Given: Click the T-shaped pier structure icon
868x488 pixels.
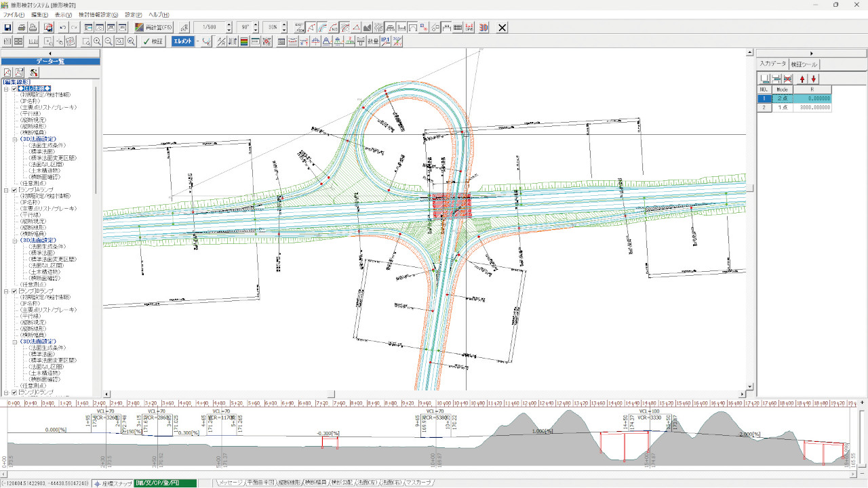Looking at the screenshot, I should click(x=361, y=41).
